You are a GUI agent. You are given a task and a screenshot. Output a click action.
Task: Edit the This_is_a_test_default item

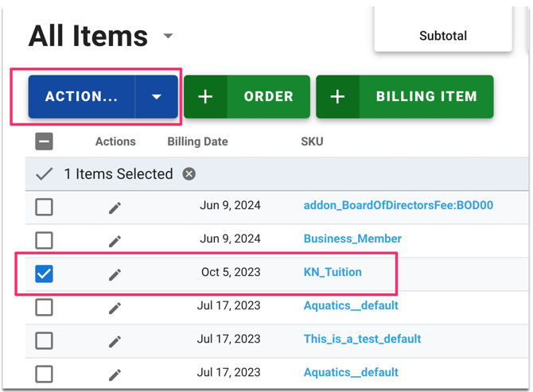115,341
